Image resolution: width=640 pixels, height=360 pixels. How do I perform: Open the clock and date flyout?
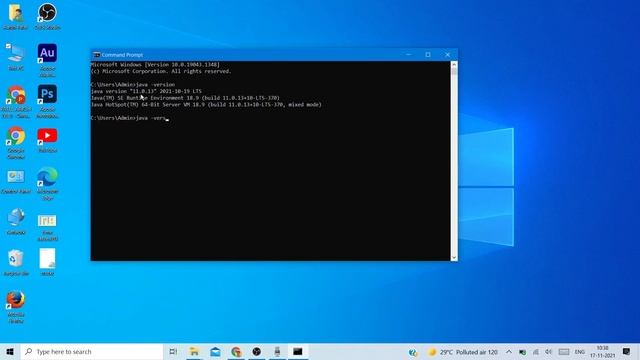pos(602,351)
